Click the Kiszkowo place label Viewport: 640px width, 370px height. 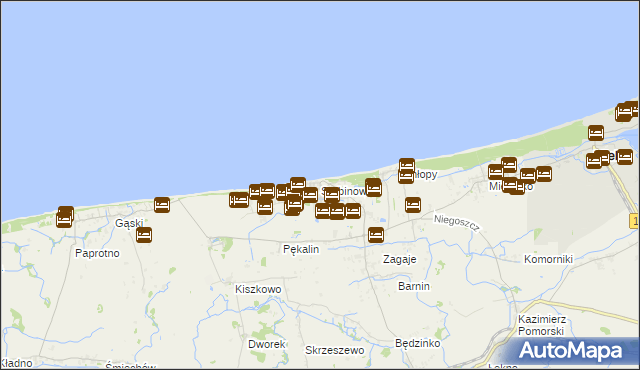258,289
